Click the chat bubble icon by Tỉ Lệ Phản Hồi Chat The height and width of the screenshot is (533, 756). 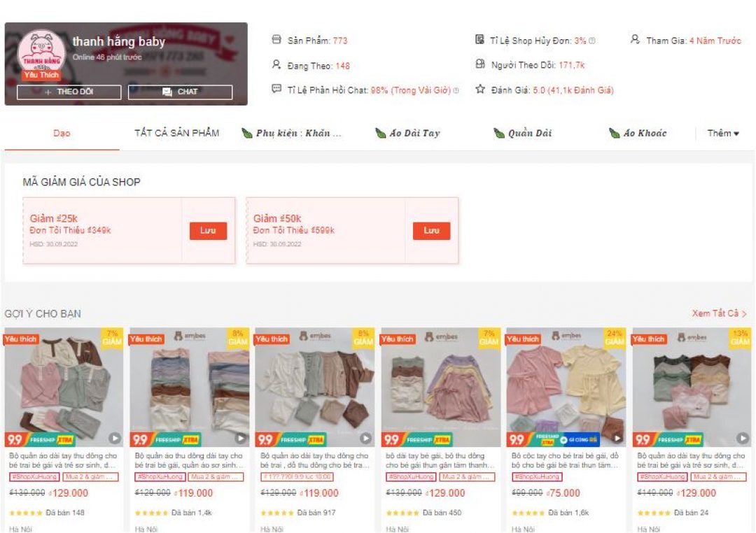pos(276,89)
